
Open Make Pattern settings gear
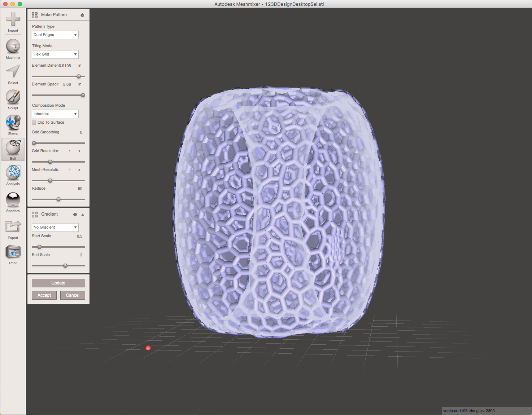click(82, 15)
